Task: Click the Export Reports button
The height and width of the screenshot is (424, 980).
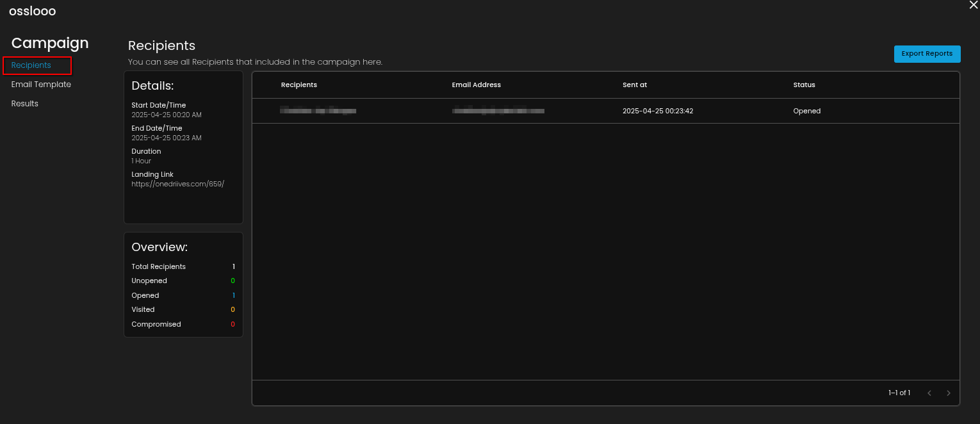Action: [927, 54]
